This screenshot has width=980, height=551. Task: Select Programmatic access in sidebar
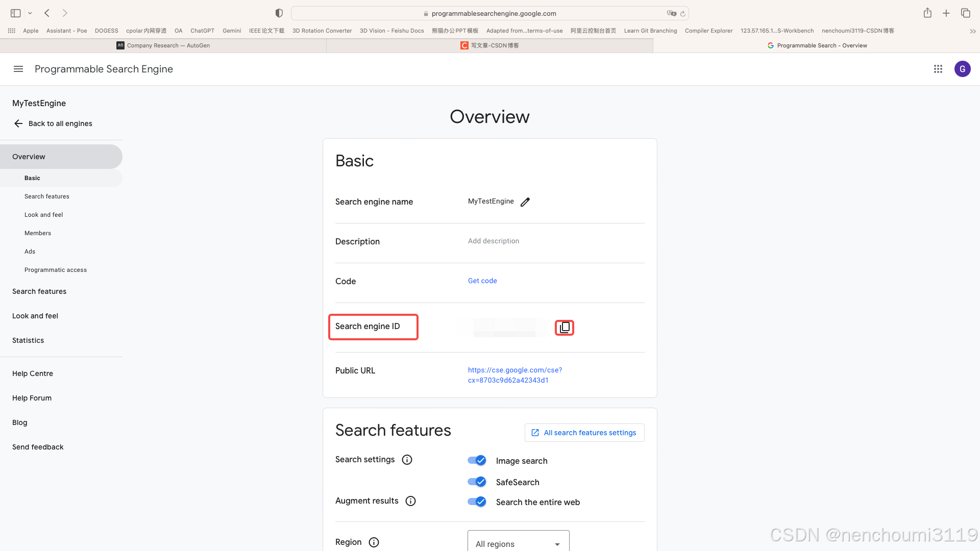tap(56, 270)
